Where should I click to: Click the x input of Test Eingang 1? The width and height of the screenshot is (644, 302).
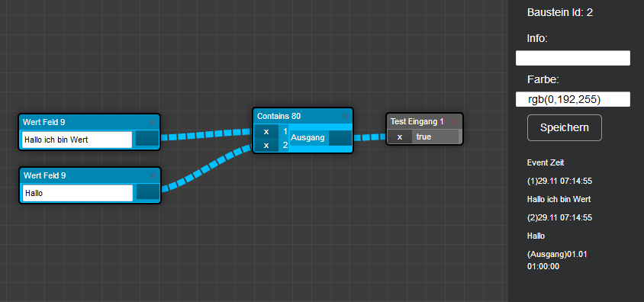click(x=400, y=137)
